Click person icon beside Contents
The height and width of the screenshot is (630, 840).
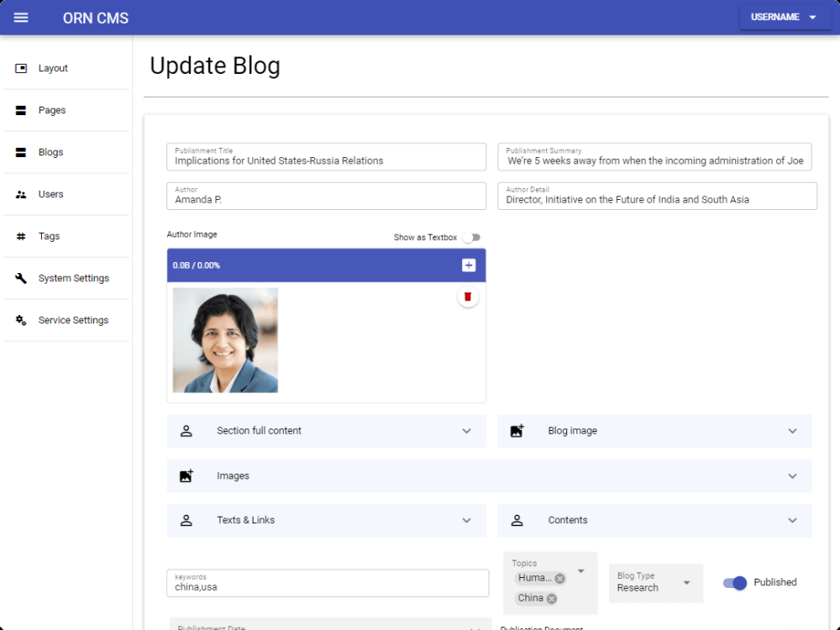point(517,520)
